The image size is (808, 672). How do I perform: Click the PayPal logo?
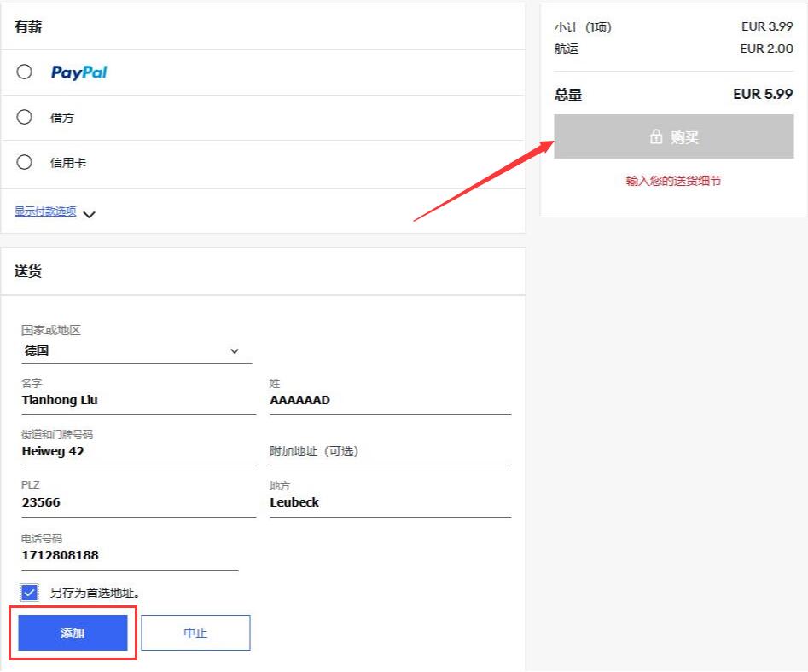pyautogui.click(x=78, y=72)
